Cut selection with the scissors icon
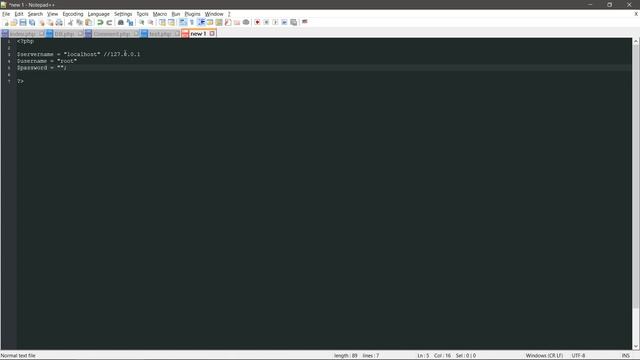Image resolution: width=640 pixels, height=360 pixels. [70, 22]
